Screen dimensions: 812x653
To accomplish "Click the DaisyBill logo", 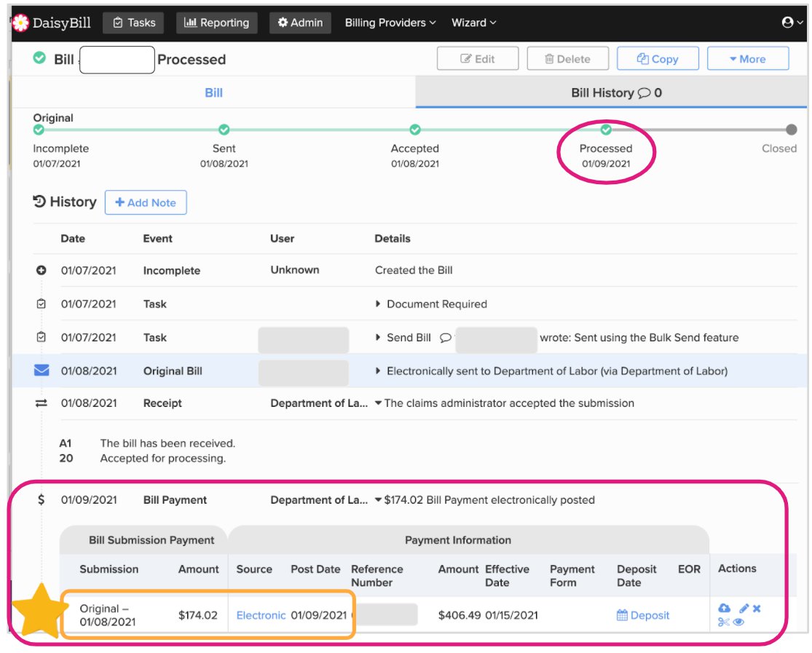I will [x=52, y=23].
